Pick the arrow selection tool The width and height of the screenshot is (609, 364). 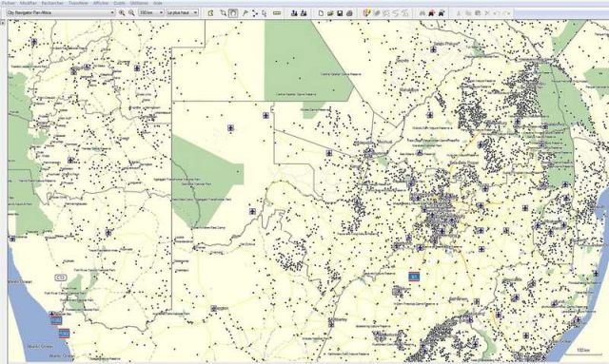coord(265,12)
